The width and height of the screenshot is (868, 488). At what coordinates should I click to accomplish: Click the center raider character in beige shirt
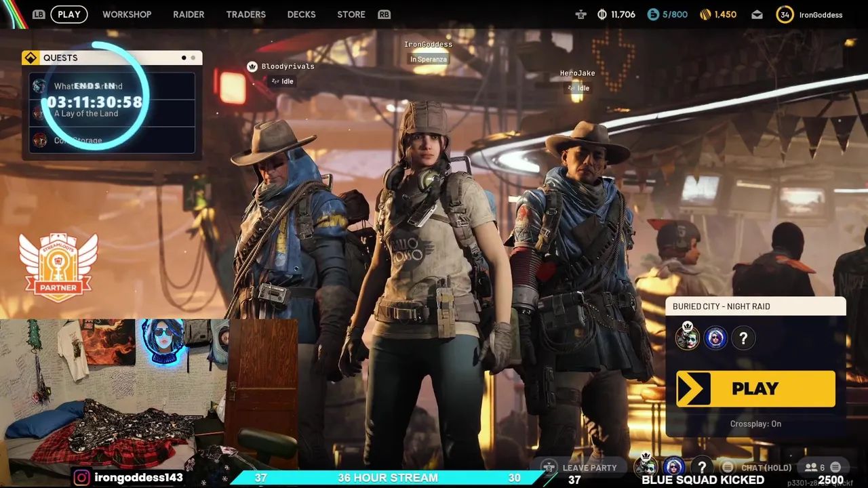[427, 285]
